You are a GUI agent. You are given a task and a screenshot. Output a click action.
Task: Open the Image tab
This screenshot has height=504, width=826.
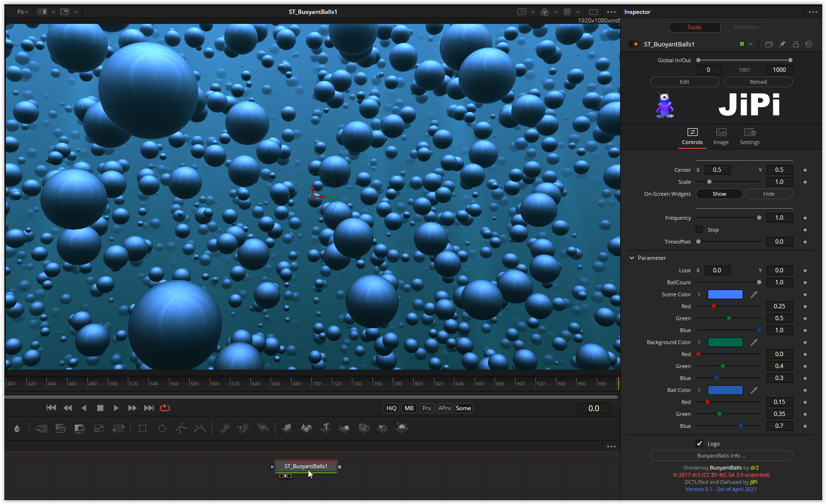[721, 136]
